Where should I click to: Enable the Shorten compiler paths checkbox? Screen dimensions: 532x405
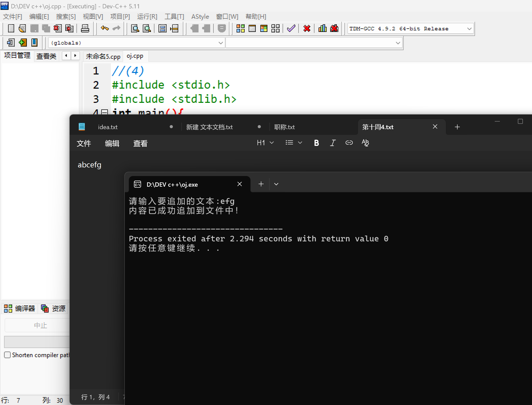(8, 355)
